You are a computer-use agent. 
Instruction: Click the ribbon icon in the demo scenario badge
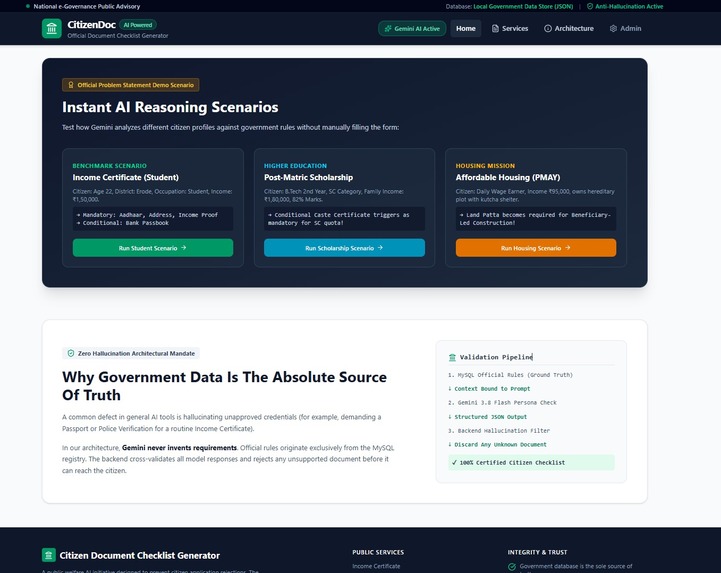[x=71, y=85]
